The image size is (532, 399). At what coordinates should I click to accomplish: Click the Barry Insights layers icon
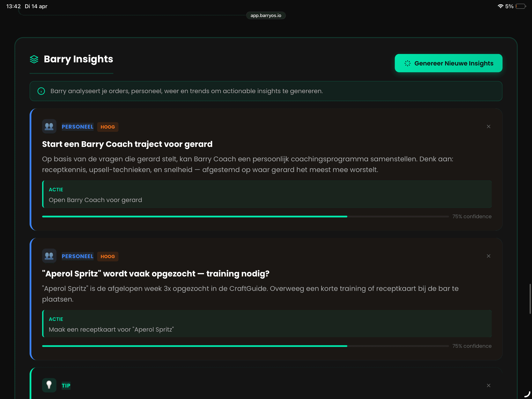pos(34,59)
